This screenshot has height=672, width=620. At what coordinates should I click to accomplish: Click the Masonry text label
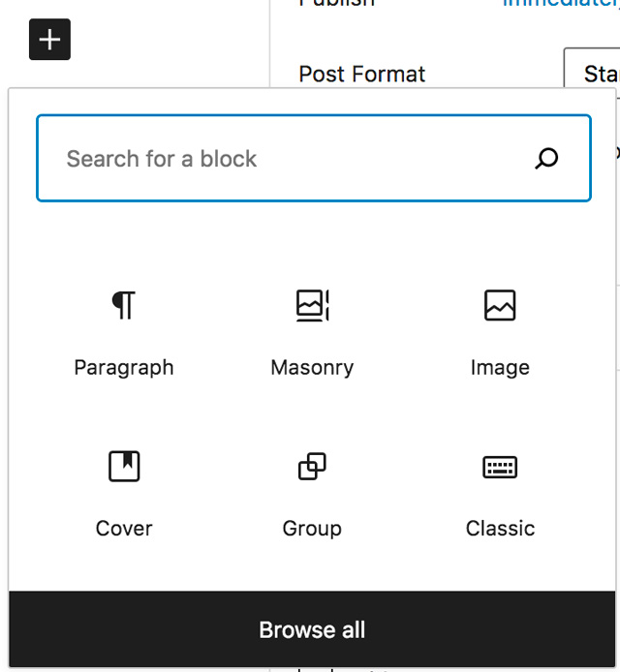tap(312, 368)
